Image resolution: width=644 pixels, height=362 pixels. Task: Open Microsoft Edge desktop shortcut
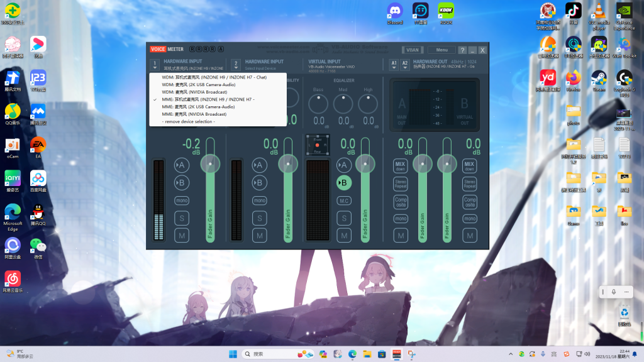point(13,217)
